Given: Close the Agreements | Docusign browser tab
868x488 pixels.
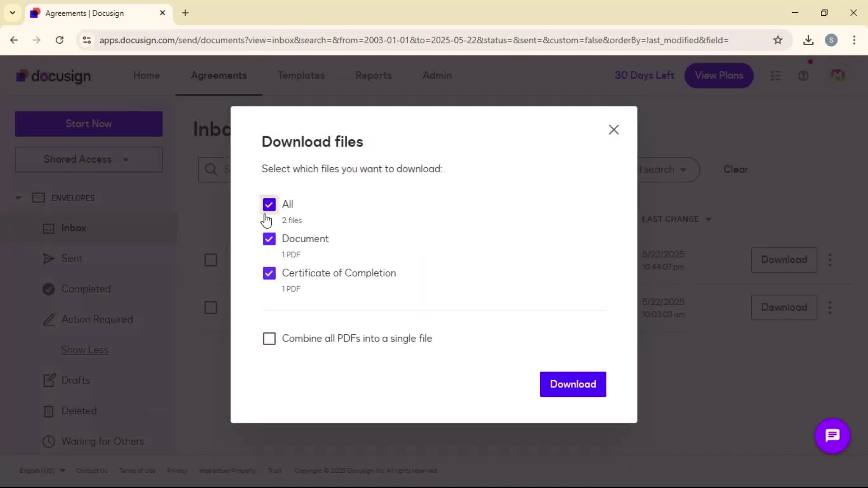Looking at the screenshot, I should coord(162,13).
